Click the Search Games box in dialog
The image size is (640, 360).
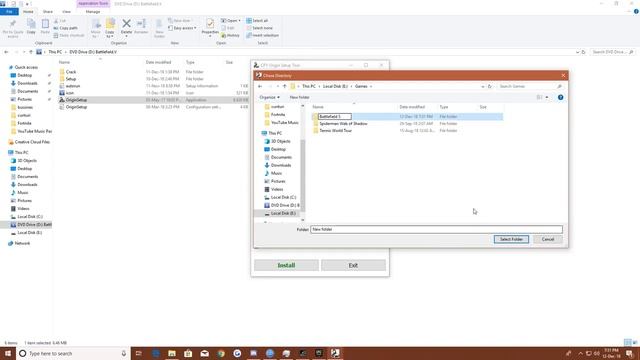530,87
